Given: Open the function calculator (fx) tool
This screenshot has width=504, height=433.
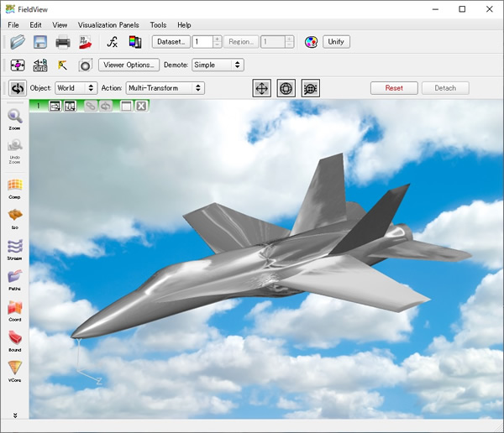Looking at the screenshot, I should click(x=113, y=42).
